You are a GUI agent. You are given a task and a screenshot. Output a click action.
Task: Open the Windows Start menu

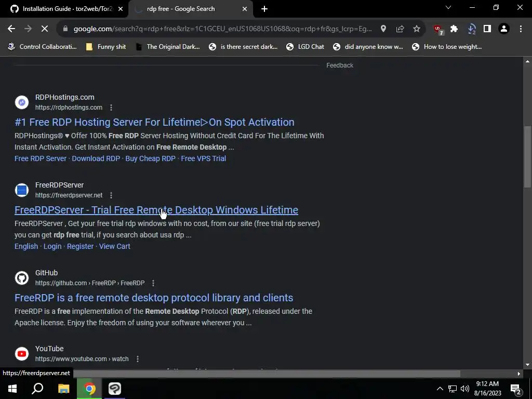pos(12,389)
